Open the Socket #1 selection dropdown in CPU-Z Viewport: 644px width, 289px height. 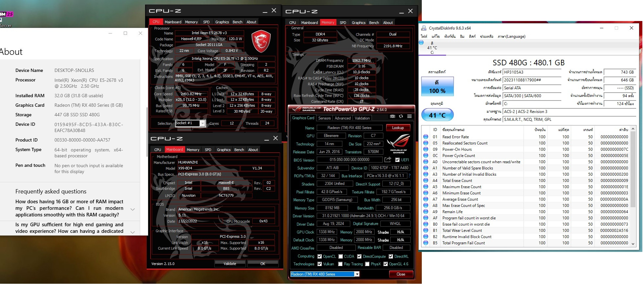point(203,123)
